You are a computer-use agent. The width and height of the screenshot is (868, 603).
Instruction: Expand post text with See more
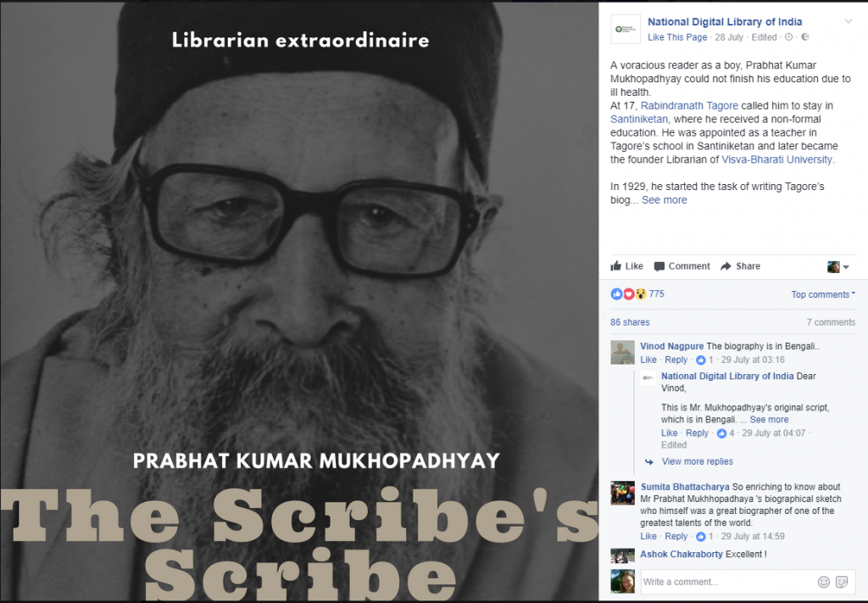tap(665, 200)
